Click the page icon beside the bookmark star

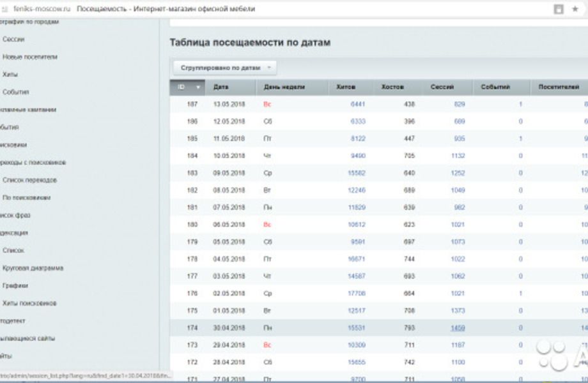tap(559, 9)
